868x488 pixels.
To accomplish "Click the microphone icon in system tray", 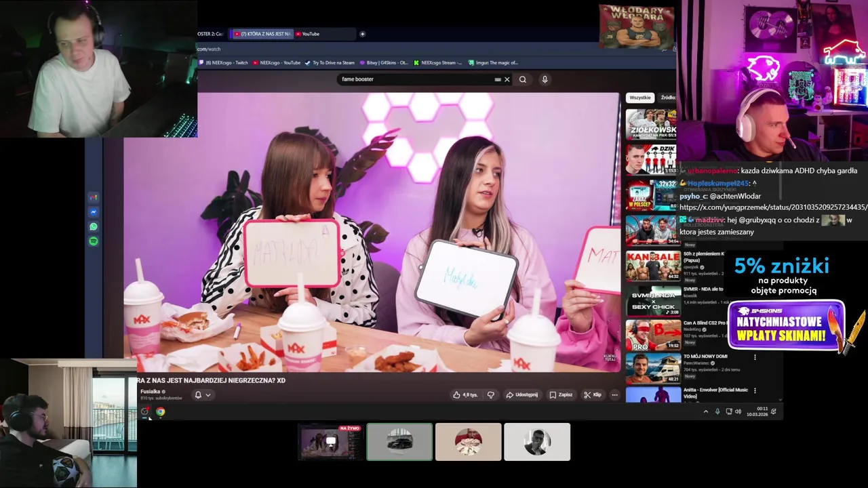I will (717, 411).
